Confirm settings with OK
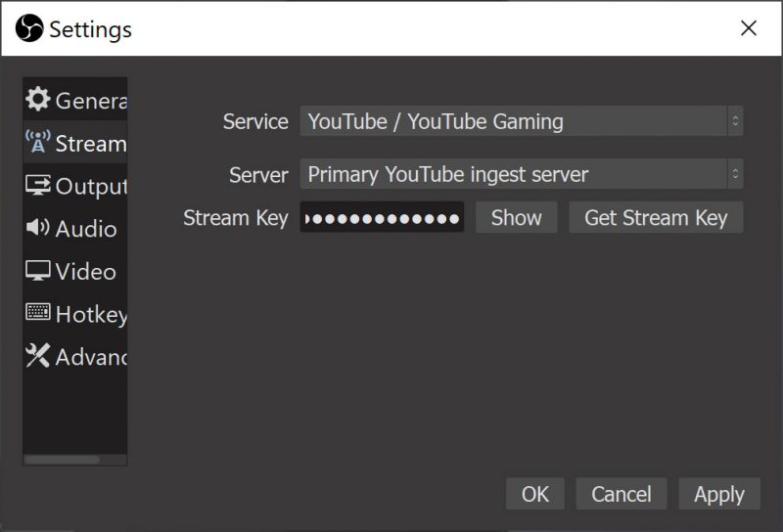 pos(535,494)
